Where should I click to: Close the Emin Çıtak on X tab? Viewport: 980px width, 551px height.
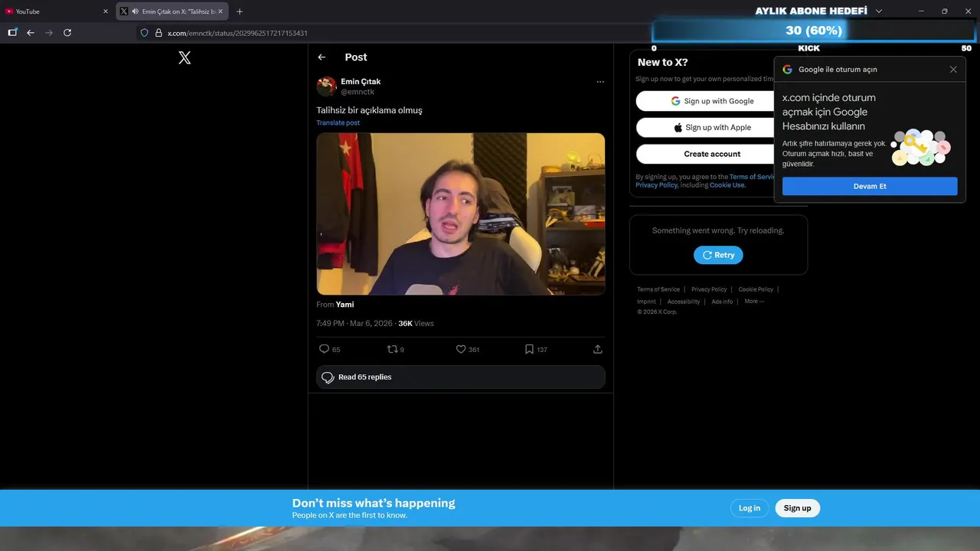[x=220, y=11]
